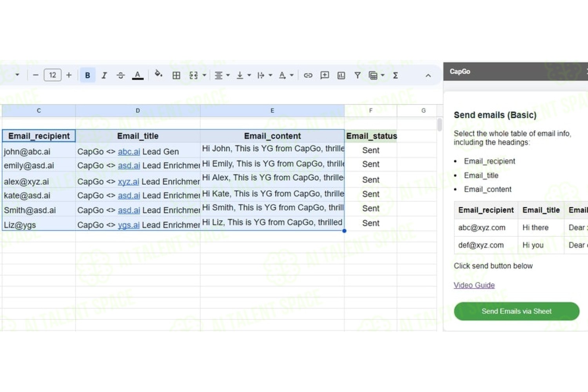Image resolution: width=588 pixels, height=392 pixels.
Task: Toggle bold formatting
Action: tap(87, 75)
